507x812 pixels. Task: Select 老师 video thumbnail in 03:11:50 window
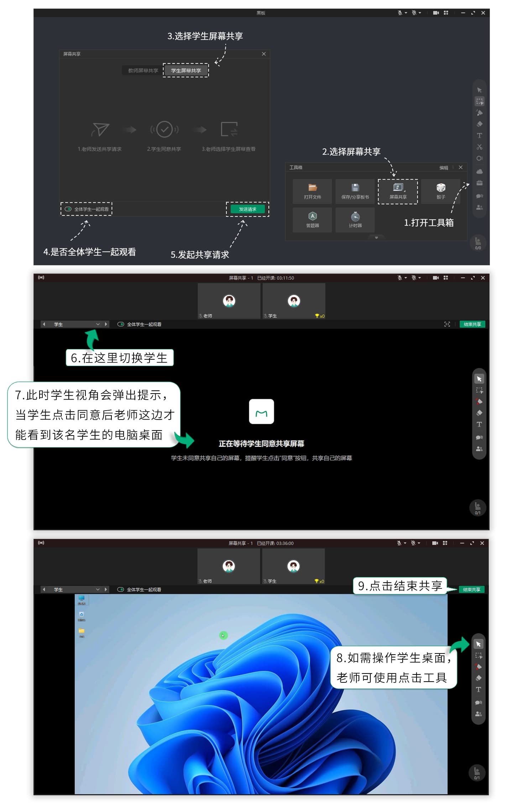pyautogui.click(x=229, y=301)
